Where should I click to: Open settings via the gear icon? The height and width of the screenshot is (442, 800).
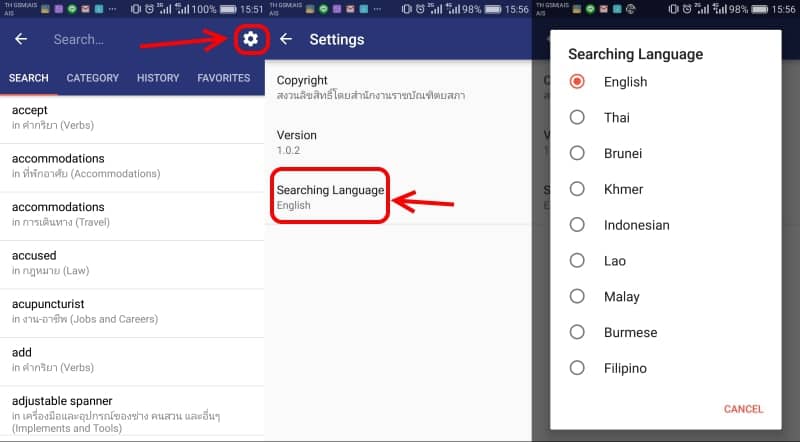[250, 39]
